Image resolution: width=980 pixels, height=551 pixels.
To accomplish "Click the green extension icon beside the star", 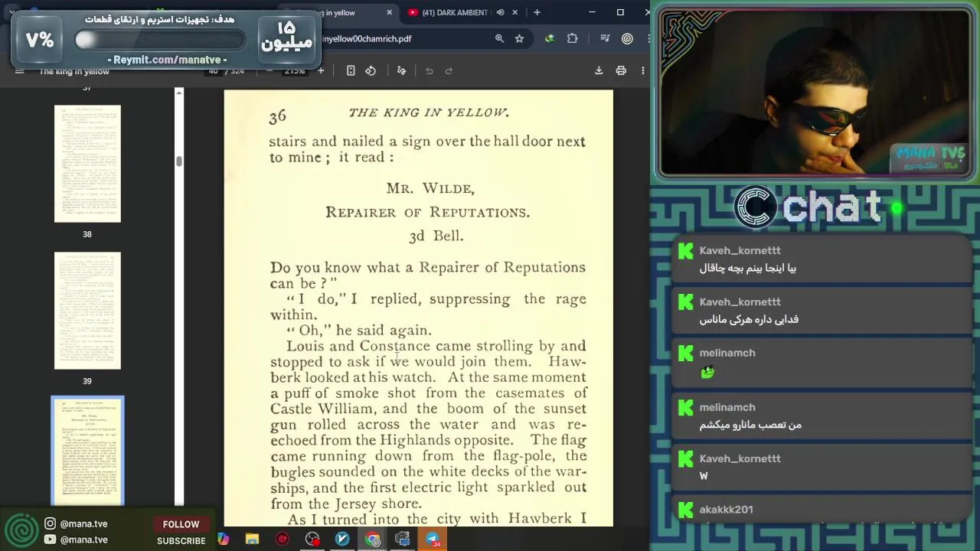I will 550,38.
